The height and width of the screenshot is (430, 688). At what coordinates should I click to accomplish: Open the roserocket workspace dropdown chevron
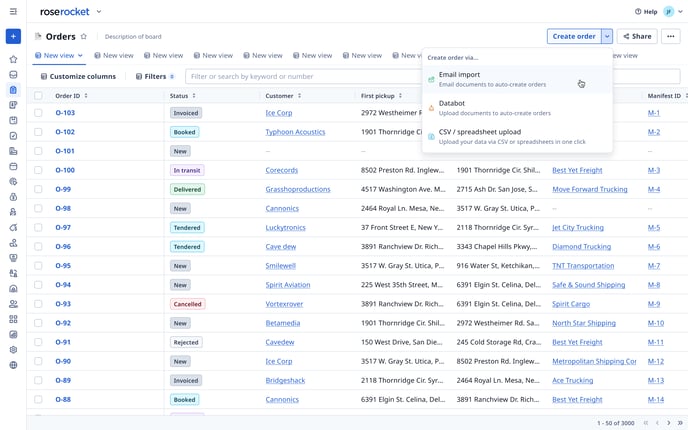[x=99, y=12]
